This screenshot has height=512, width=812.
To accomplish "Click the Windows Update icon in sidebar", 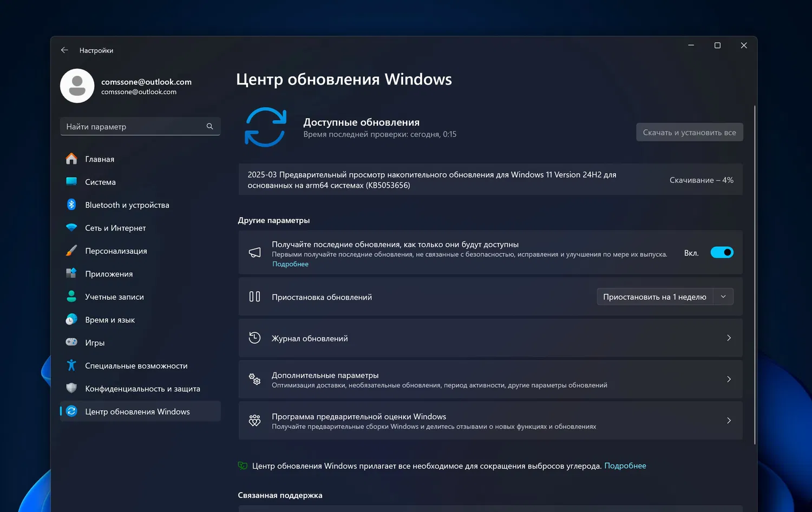I will point(71,411).
